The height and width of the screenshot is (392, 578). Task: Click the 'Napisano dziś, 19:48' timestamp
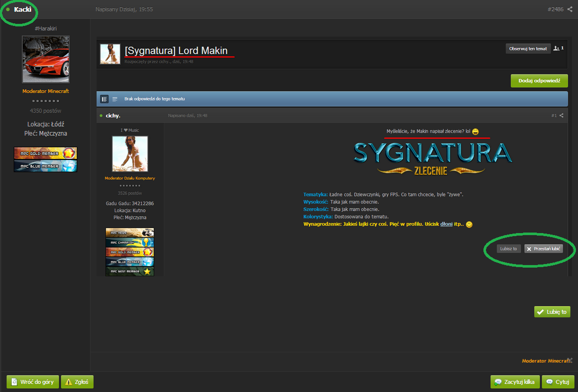188,116
